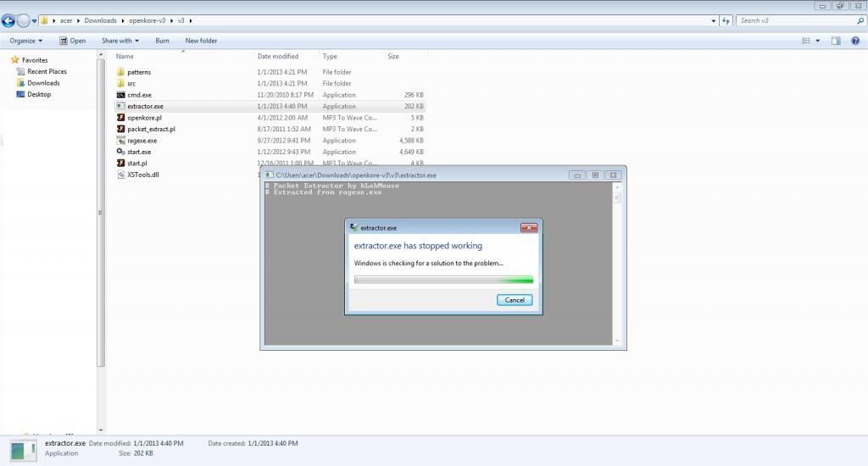Click '296 KB' size of cmd.exe

coord(414,95)
